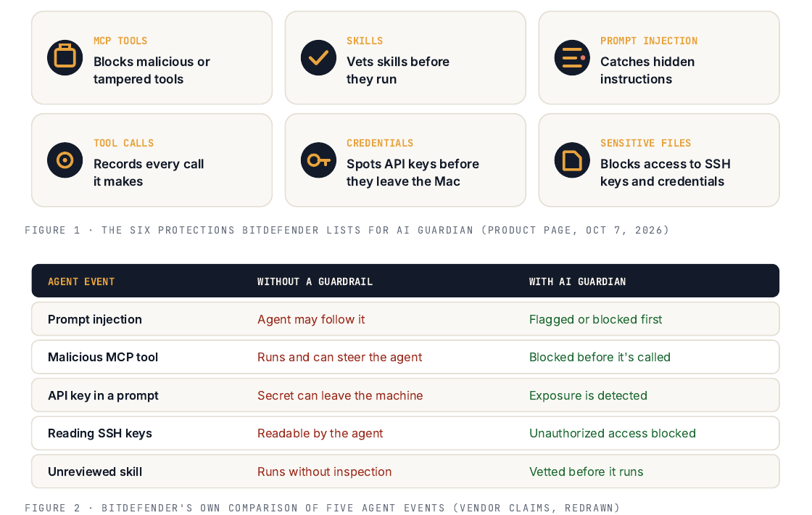Click the 'MCP TOOLS' card label

click(120, 41)
